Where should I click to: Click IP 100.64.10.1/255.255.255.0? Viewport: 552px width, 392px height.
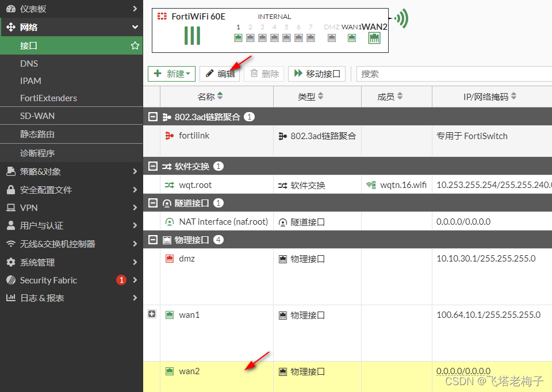pyautogui.click(x=488, y=315)
